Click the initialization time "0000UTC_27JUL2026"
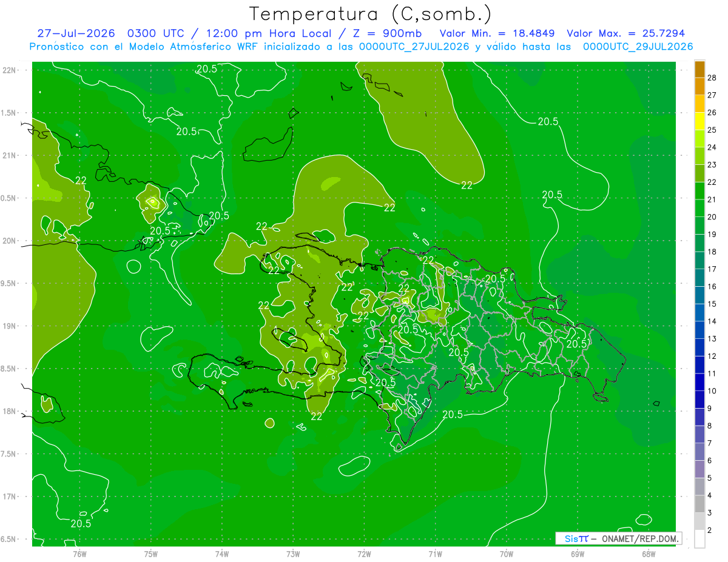This screenshot has height=562, width=728. coord(414,47)
